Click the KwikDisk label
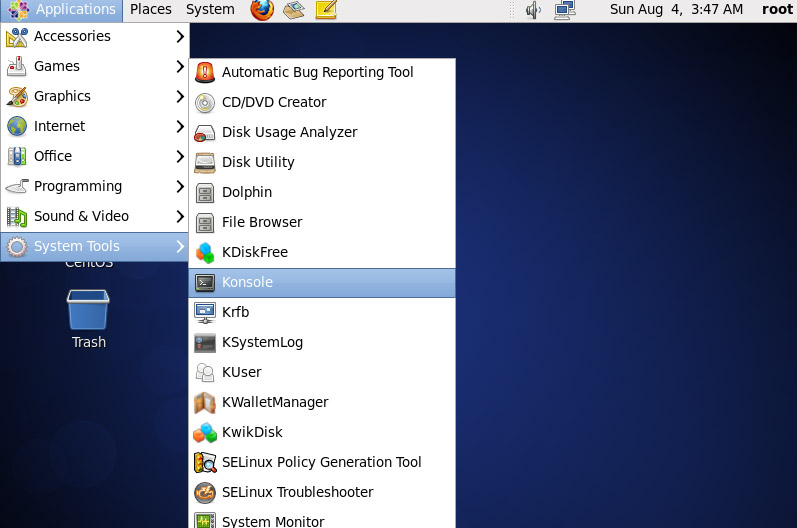The image size is (797, 528). tap(252, 432)
